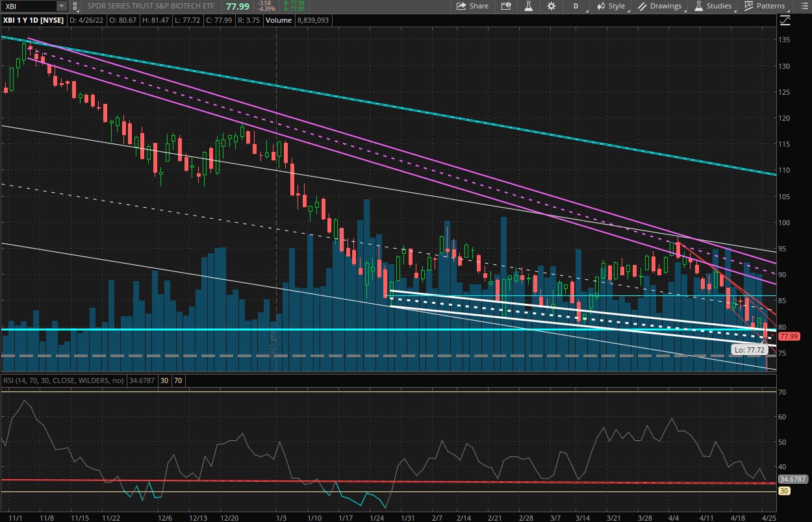Click the red 77.99 price bubble
The width and height of the screenshot is (812, 522).
pos(788,336)
